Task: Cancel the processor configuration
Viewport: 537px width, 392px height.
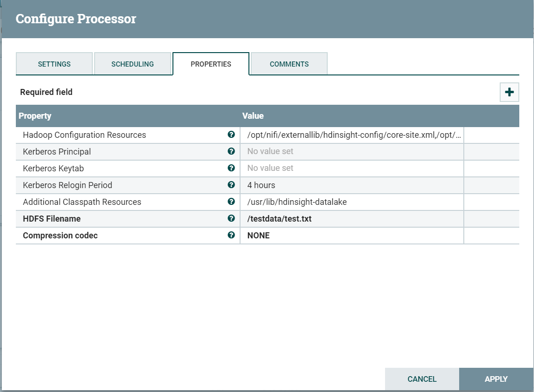Action: pos(422,378)
